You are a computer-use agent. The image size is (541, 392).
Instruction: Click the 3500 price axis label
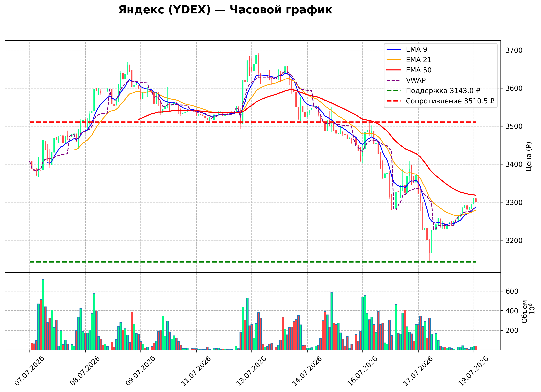click(x=514, y=126)
